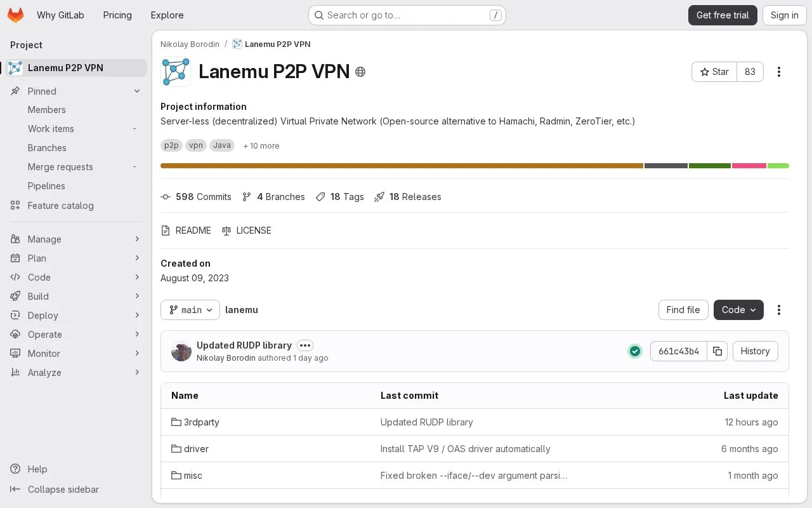Click the Star button
The width and height of the screenshot is (812, 508).
[x=714, y=72]
